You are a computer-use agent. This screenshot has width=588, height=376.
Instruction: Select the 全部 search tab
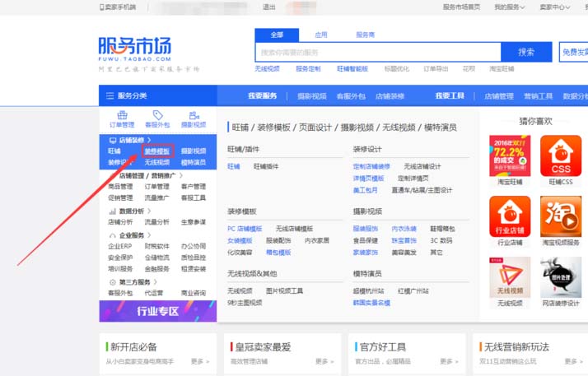pyautogui.click(x=277, y=35)
